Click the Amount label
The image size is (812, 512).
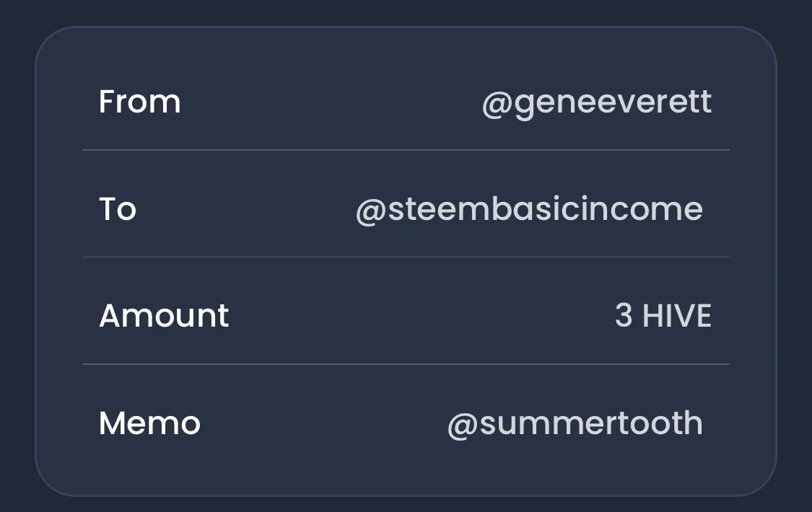tap(164, 315)
